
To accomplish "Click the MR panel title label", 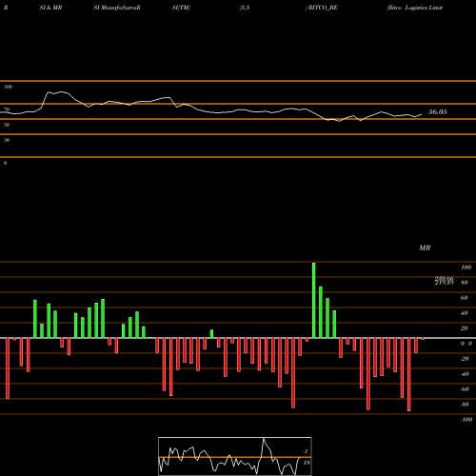I will (x=425, y=248).
